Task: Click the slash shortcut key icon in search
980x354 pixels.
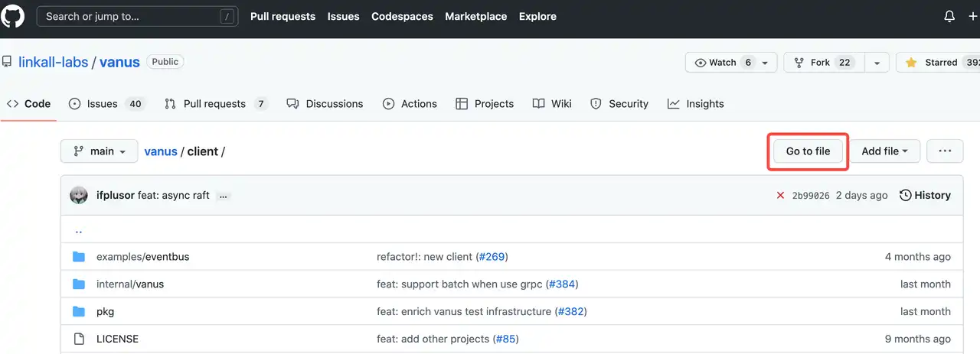Action: (x=227, y=16)
